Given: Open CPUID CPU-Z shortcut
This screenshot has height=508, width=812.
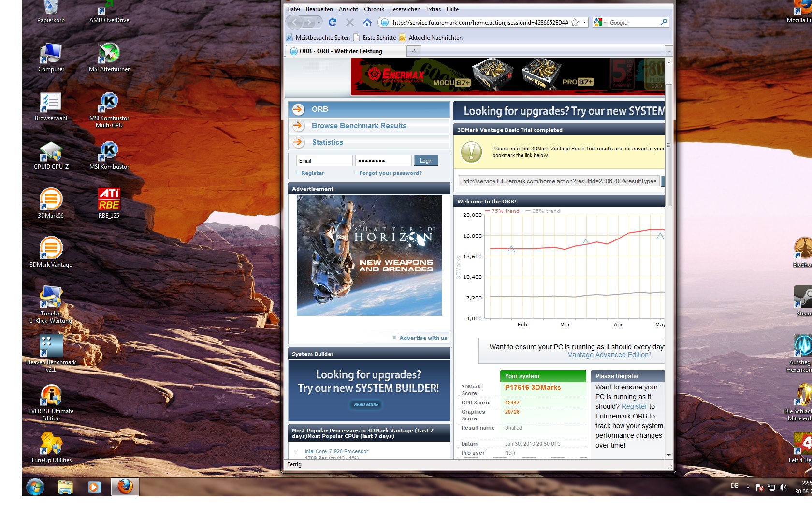Looking at the screenshot, I should click(51, 156).
